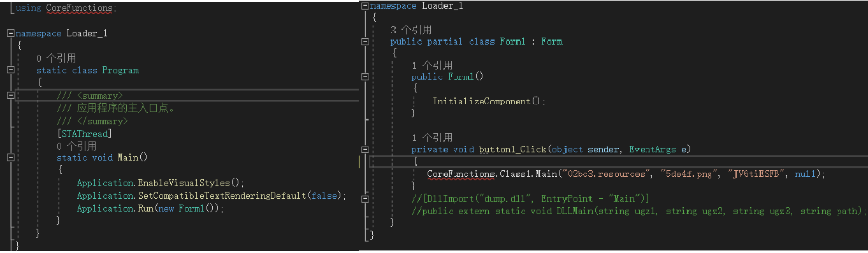The image size is (868, 253).
Task: Collapse namespace Loader_1 in left pane
Action: point(10,34)
